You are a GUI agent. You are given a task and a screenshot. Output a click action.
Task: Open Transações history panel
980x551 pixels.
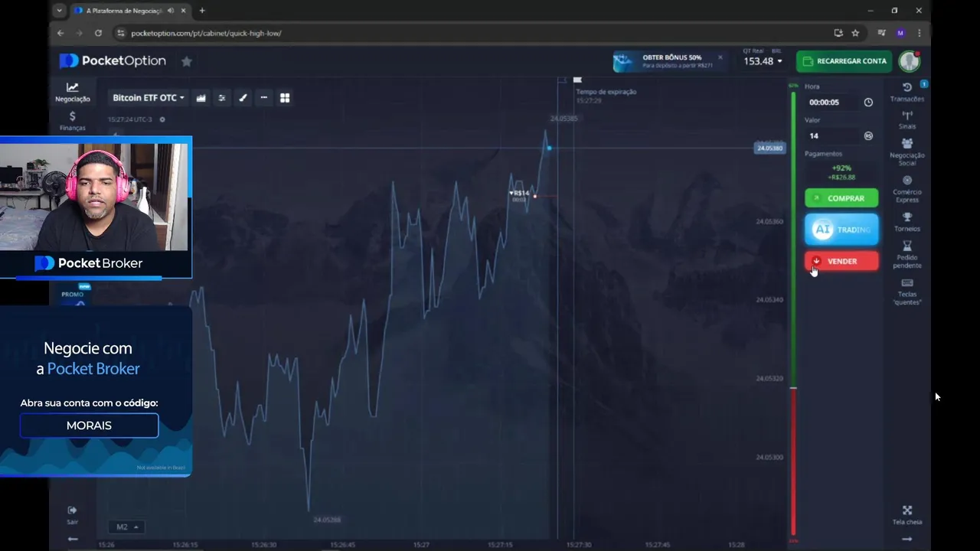coord(907,92)
